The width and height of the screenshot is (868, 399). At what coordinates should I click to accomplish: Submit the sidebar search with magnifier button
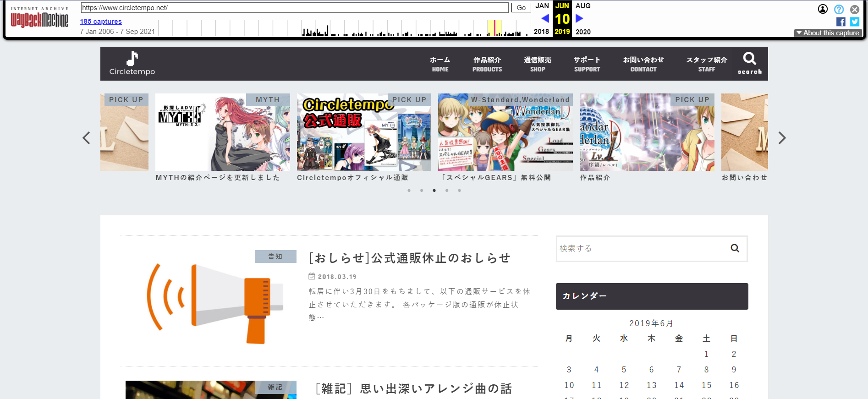pyautogui.click(x=735, y=248)
